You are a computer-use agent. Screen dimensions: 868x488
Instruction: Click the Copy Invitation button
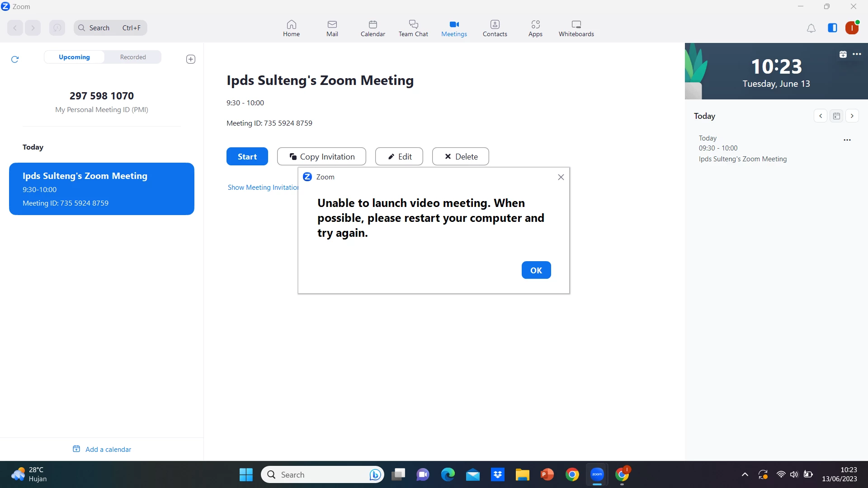click(x=321, y=156)
